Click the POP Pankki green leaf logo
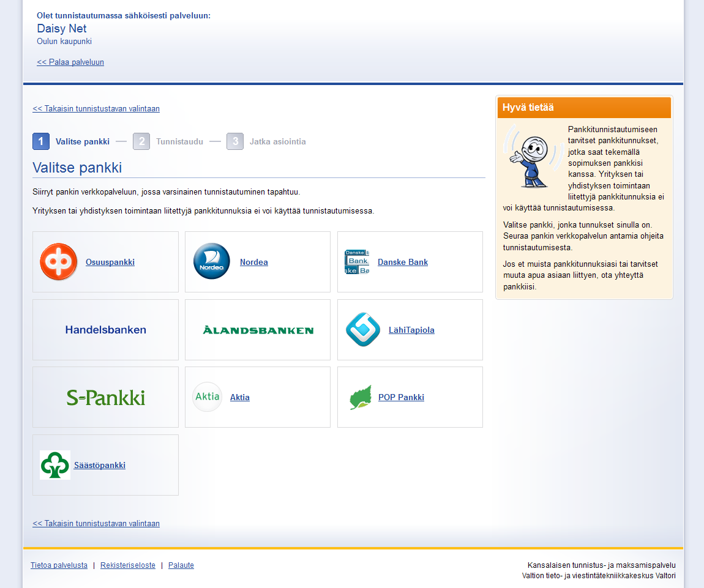The image size is (704, 588). pyautogui.click(x=361, y=397)
